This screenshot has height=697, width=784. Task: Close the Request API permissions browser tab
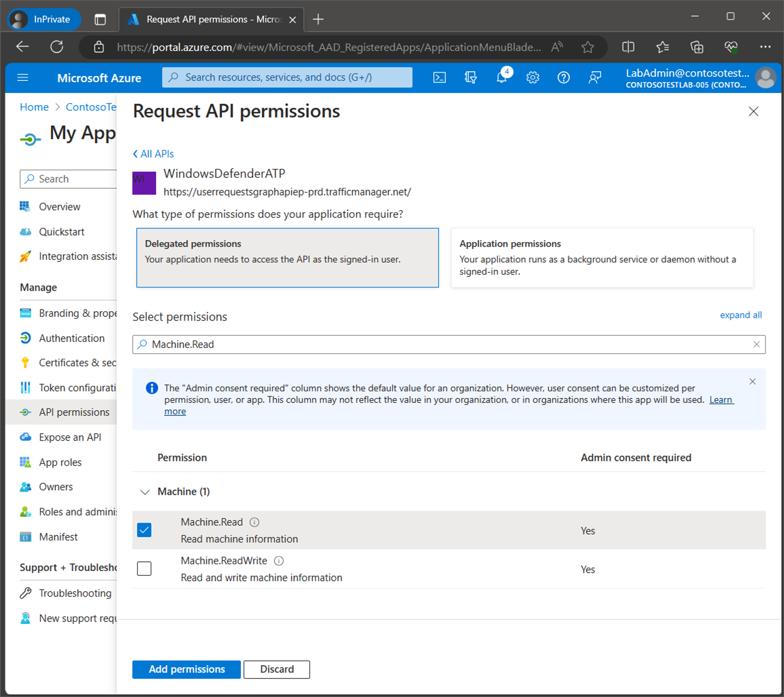click(x=292, y=20)
